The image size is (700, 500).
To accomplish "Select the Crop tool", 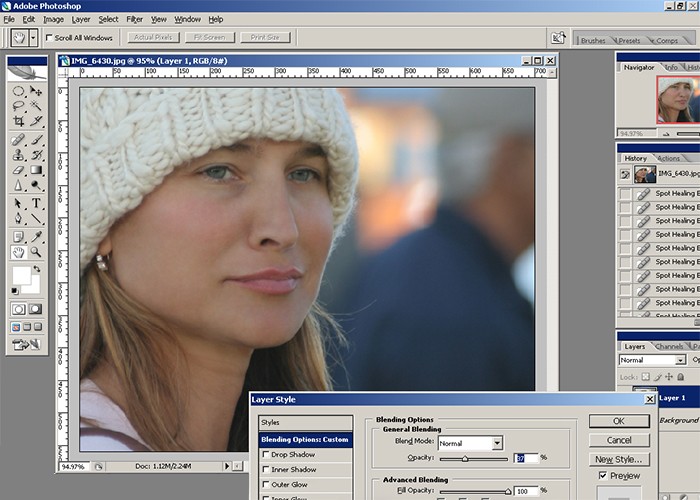I will pos(18,121).
